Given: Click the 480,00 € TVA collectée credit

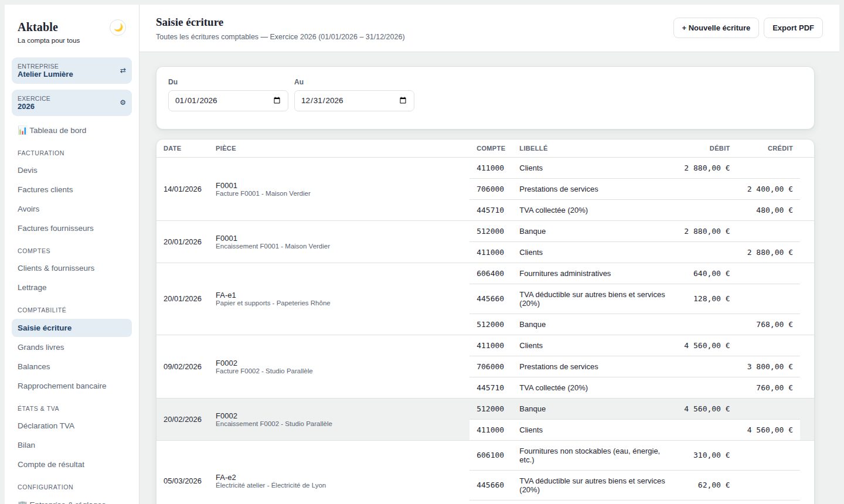Looking at the screenshot, I should [774, 210].
